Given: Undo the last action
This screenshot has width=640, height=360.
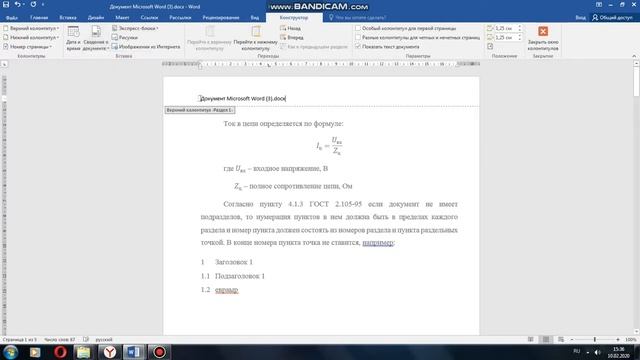Looking at the screenshot, I should tap(18, 4).
